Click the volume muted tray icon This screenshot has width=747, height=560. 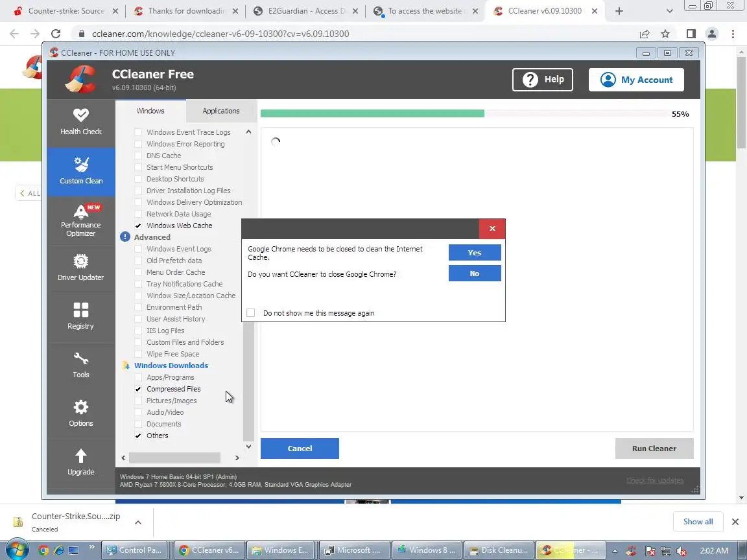click(682, 551)
